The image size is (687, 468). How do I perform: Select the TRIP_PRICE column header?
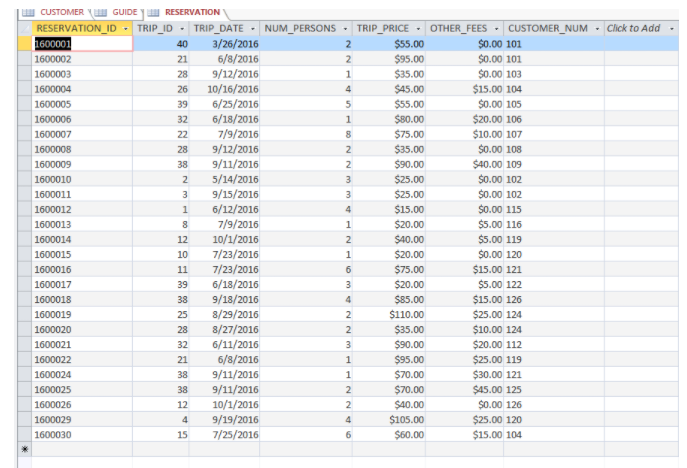point(388,28)
